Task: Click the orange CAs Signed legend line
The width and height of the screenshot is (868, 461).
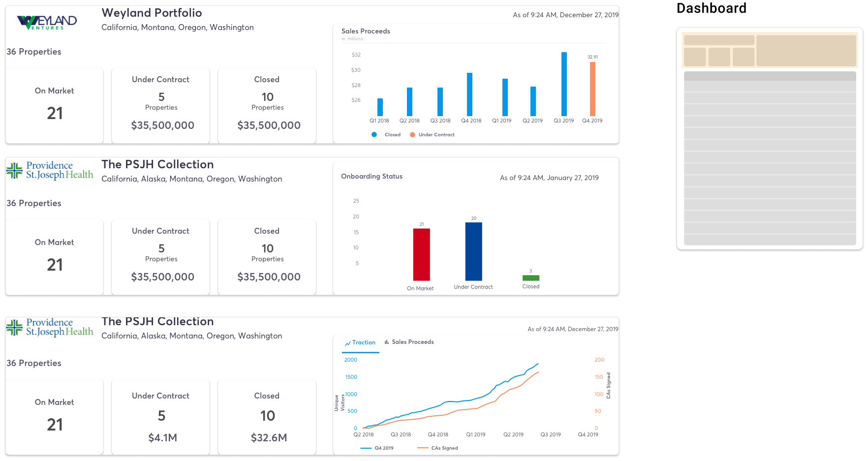Action: pos(423,448)
